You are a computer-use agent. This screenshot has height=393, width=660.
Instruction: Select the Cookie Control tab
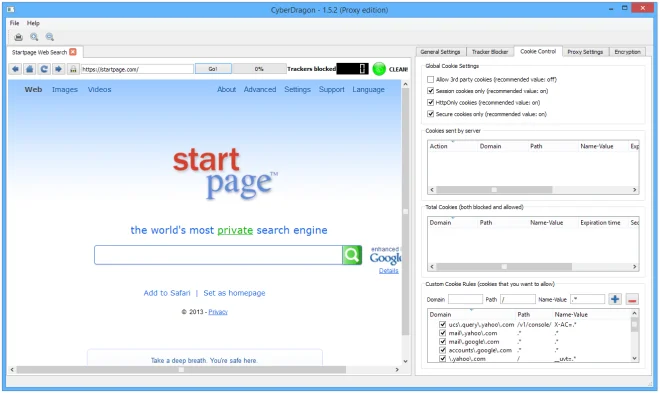(x=538, y=51)
